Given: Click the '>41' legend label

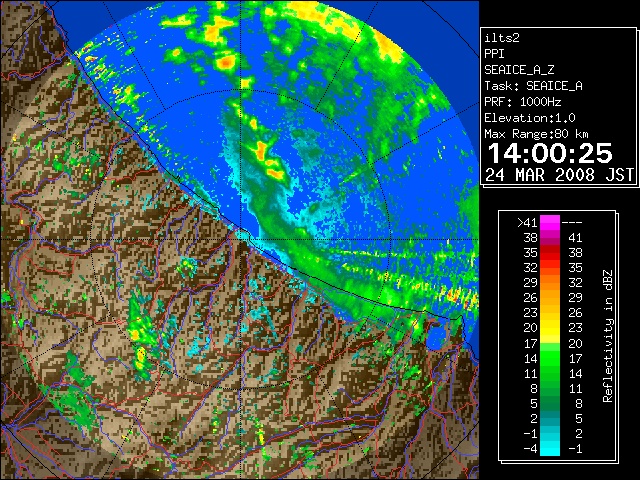Looking at the screenshot, I should click(x=527, y=223).
